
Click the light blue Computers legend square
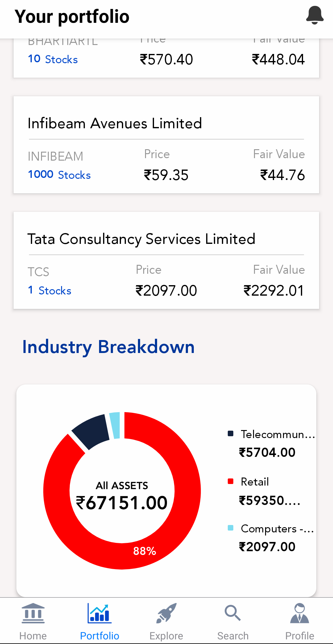click(x=231, y=528)
